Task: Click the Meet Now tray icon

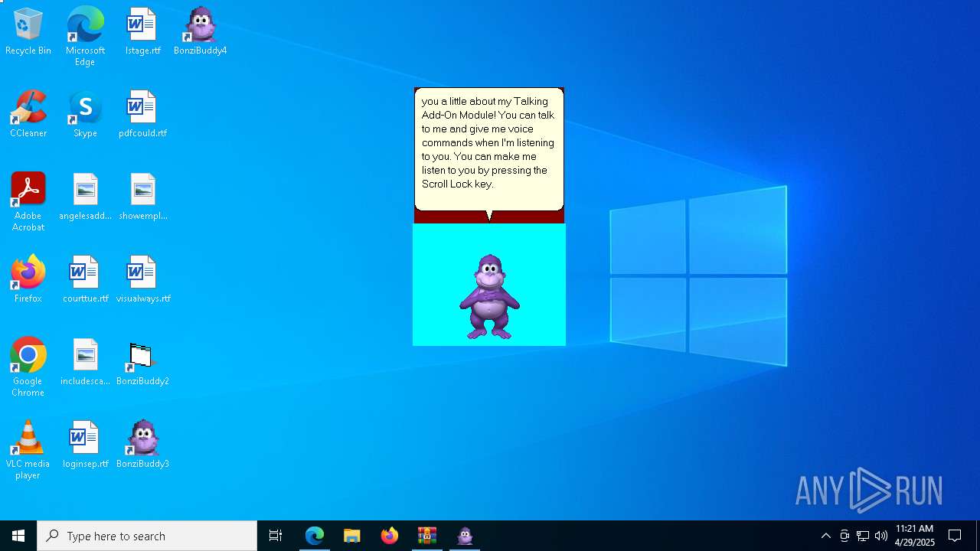Action: pos(844,536)
